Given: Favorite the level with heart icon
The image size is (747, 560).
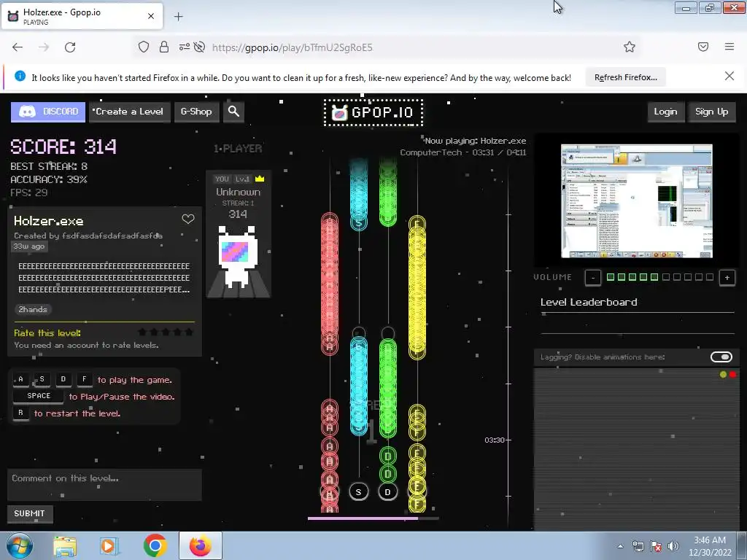Looking at the screenshot, I should [188, 219].
